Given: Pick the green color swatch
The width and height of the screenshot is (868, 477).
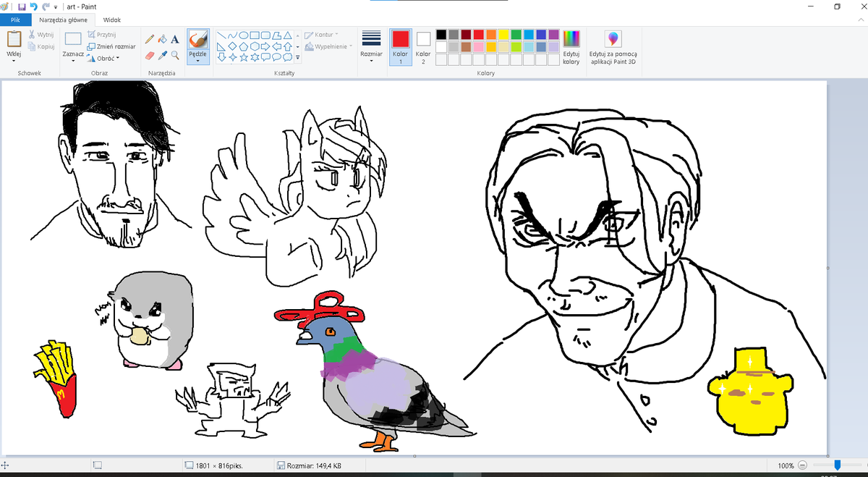Looking at the screenshot, I should (x=516, y=34).
